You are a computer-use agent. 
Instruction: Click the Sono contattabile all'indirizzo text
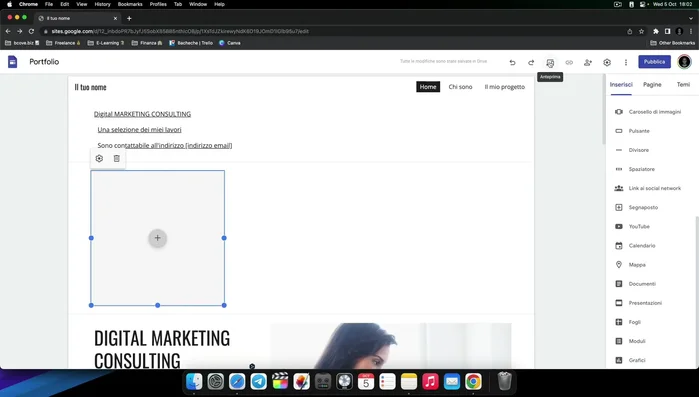click(165, 145)
